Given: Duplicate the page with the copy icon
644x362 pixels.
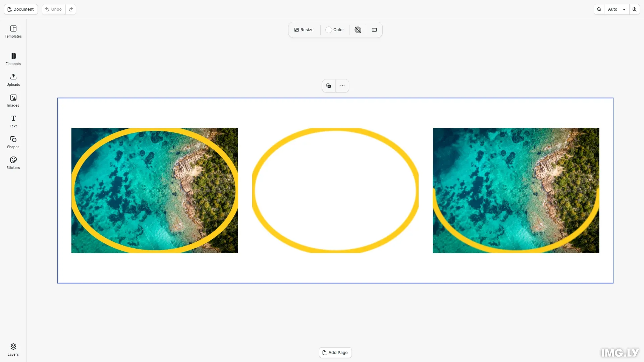Looking at the screenshot, I should 329,86.
